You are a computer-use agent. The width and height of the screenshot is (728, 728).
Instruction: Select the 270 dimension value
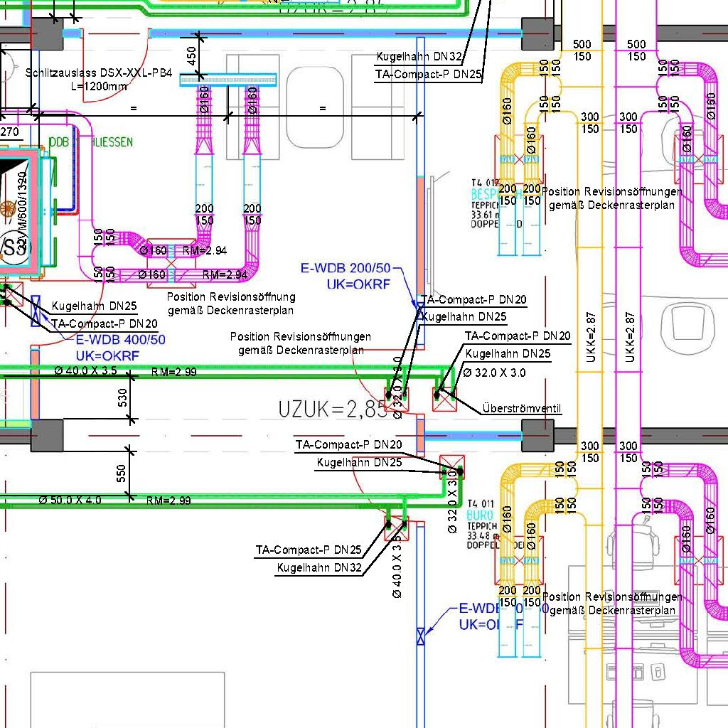tap(9, 132)
